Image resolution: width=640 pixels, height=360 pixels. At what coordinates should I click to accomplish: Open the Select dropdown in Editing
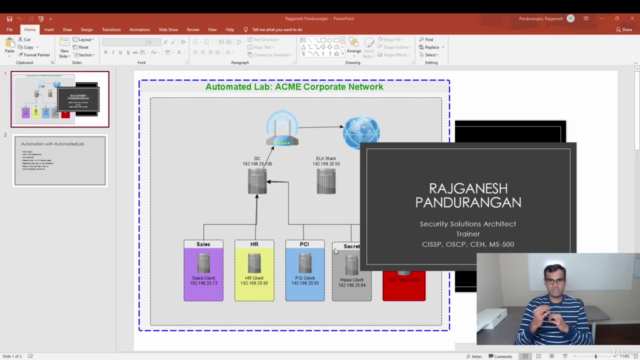[429, 55]
